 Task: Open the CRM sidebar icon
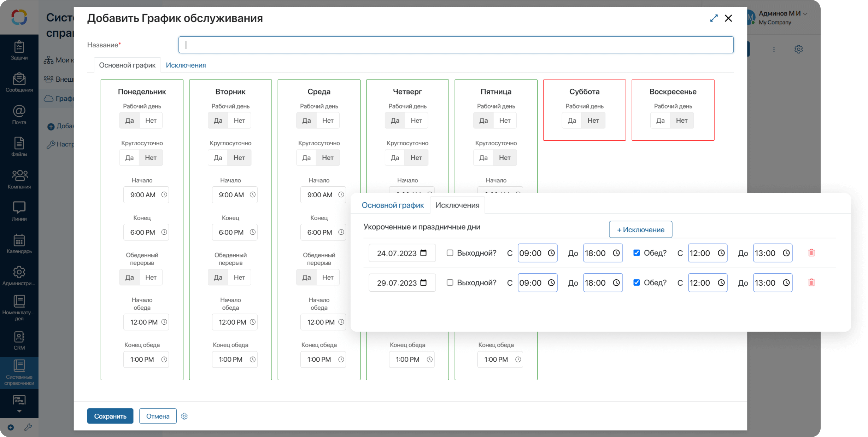19,340
